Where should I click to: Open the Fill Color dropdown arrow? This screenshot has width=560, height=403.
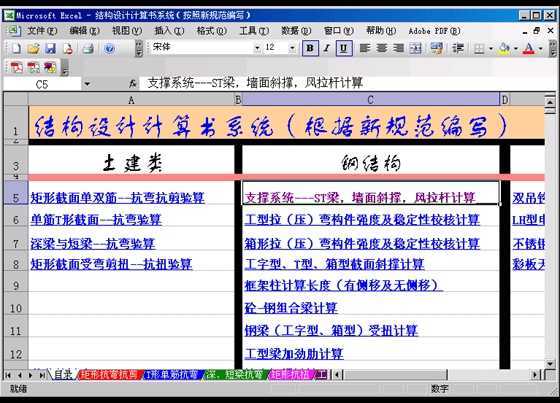pos(516,49)
